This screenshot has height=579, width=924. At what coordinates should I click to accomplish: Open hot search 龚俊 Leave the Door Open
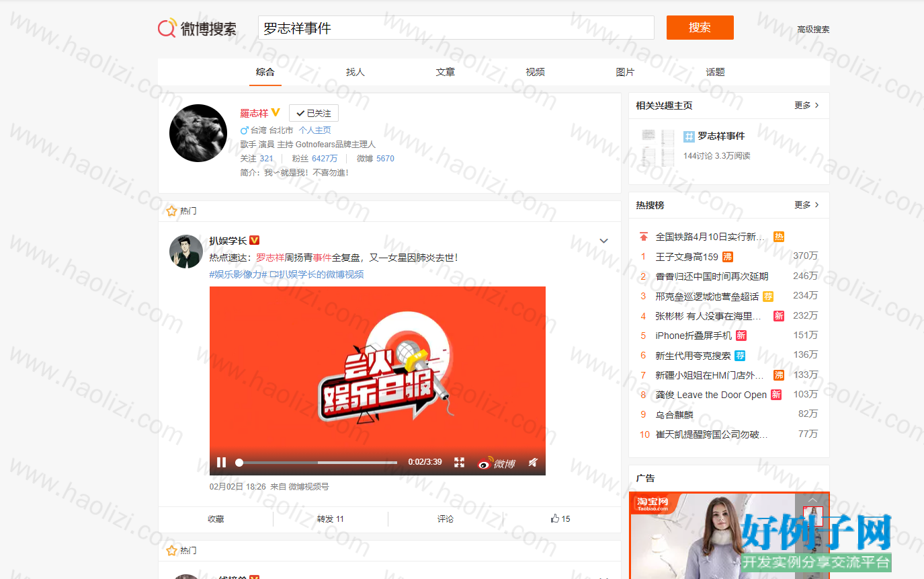[711, 395]
